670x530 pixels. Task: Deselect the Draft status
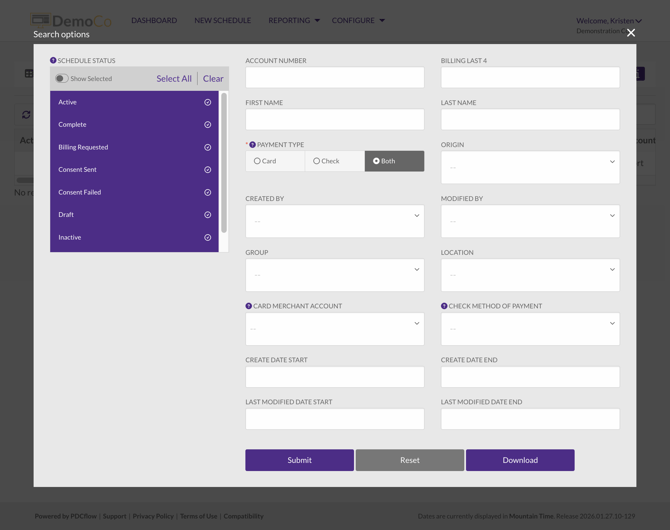click(134, 215)
